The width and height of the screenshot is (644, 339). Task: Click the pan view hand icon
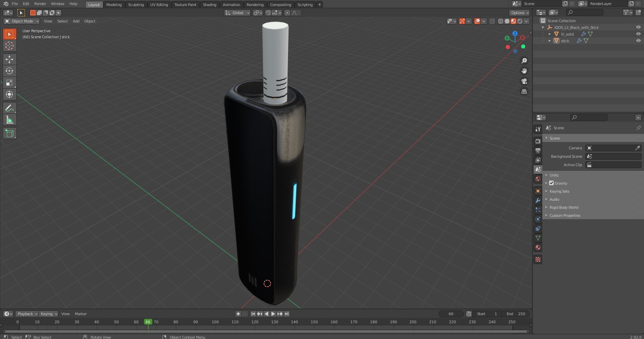524,71
